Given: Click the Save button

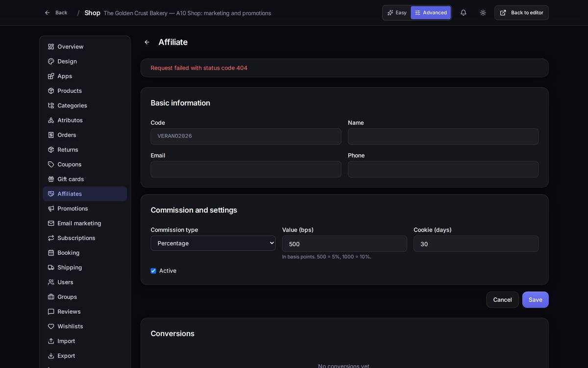Looking at the screenshot, I should pos(536,300).
